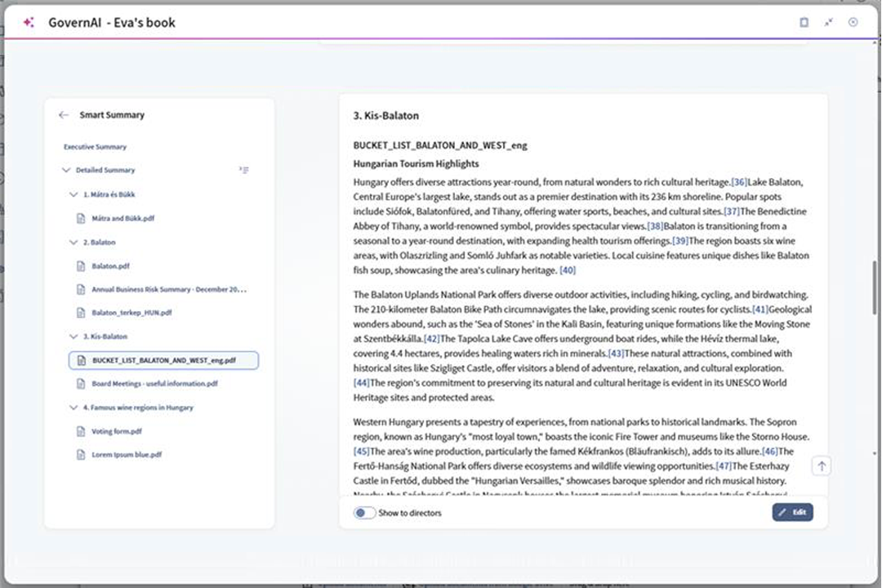Collapse the window with the shrink arrows icon

pyautogui.click(x=829, y=23)
